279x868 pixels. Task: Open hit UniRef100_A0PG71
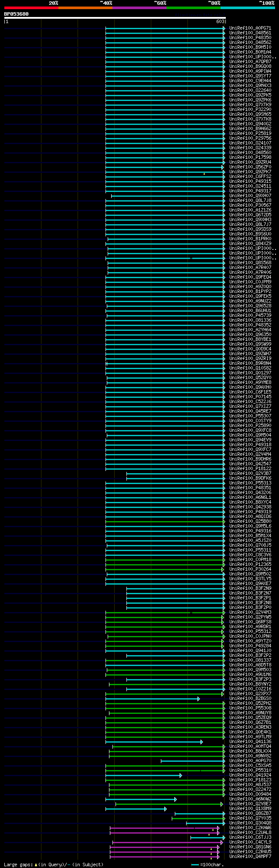(250, 28)
